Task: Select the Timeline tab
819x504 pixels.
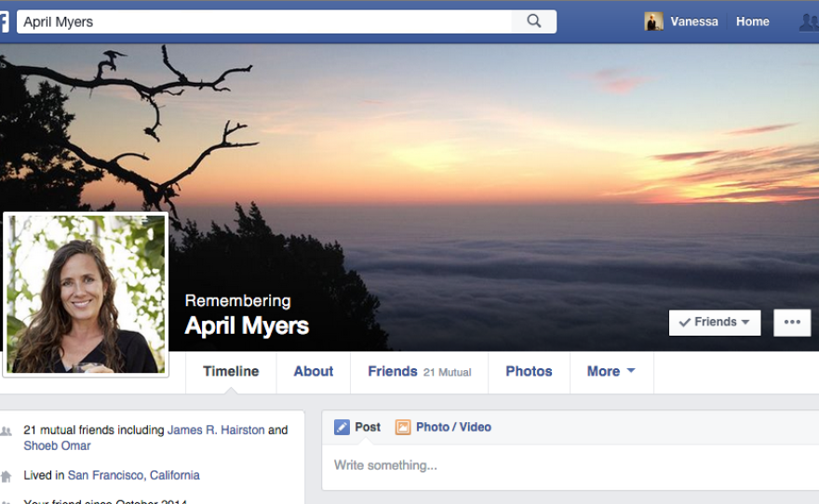Action: (x=231, y=371)
